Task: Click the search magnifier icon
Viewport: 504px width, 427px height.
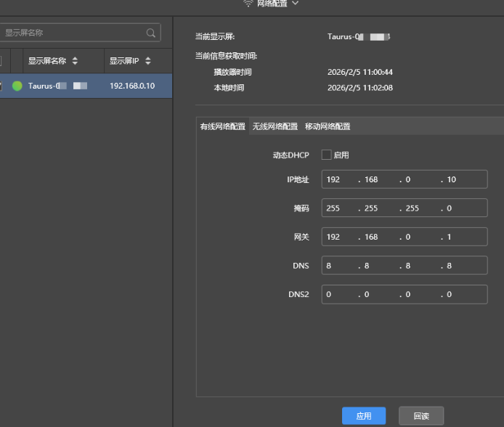Action: pos(151,33)
